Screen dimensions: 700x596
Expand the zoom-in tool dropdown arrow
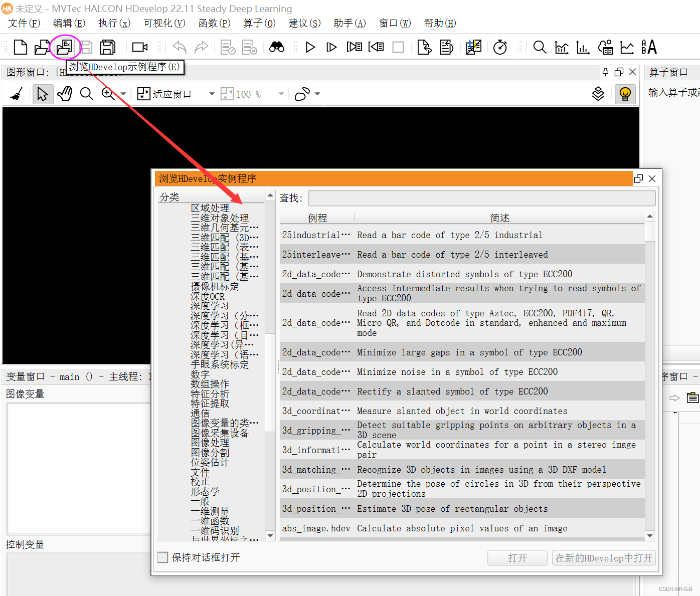123,94
